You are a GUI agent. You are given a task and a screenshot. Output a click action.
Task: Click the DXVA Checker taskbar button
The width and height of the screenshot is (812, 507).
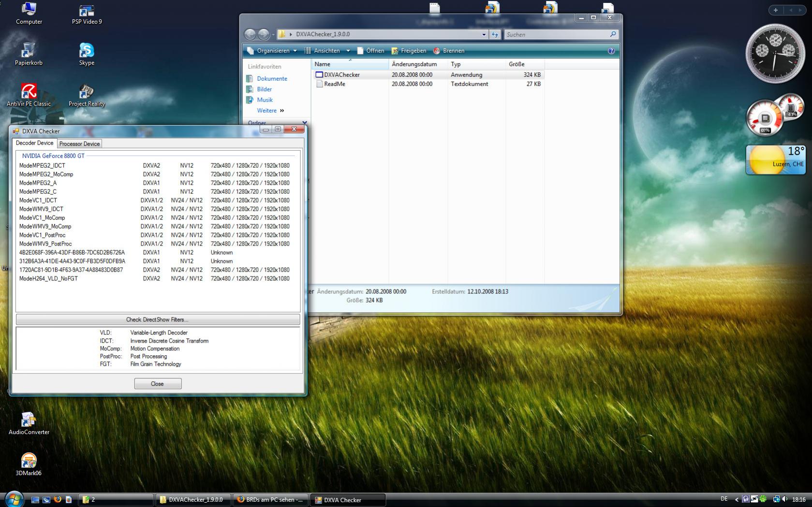pos(348,500)
